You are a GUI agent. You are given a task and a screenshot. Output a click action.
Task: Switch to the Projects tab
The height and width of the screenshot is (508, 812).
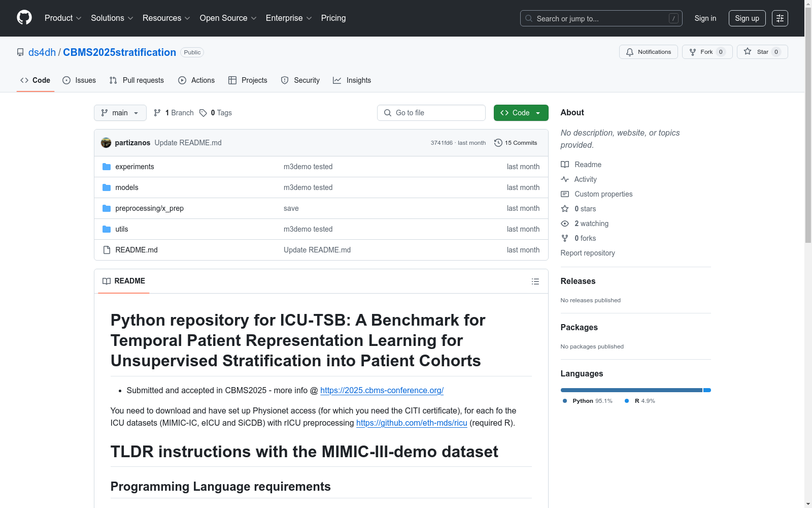pyautogui.click(x=248, y=80)
